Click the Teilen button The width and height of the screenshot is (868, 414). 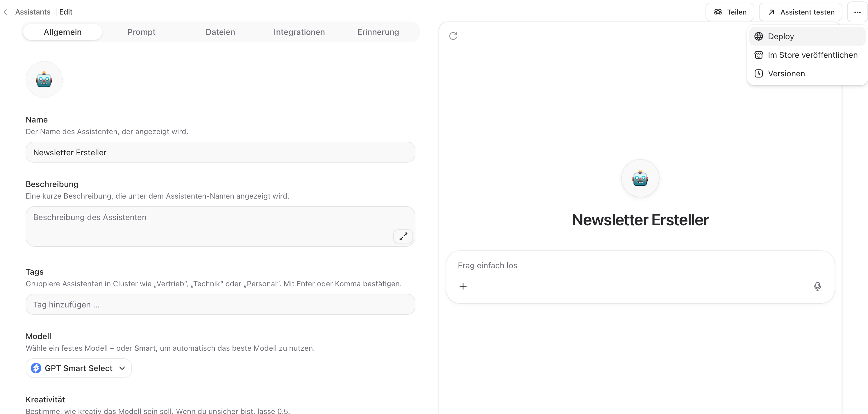[730, 12]
